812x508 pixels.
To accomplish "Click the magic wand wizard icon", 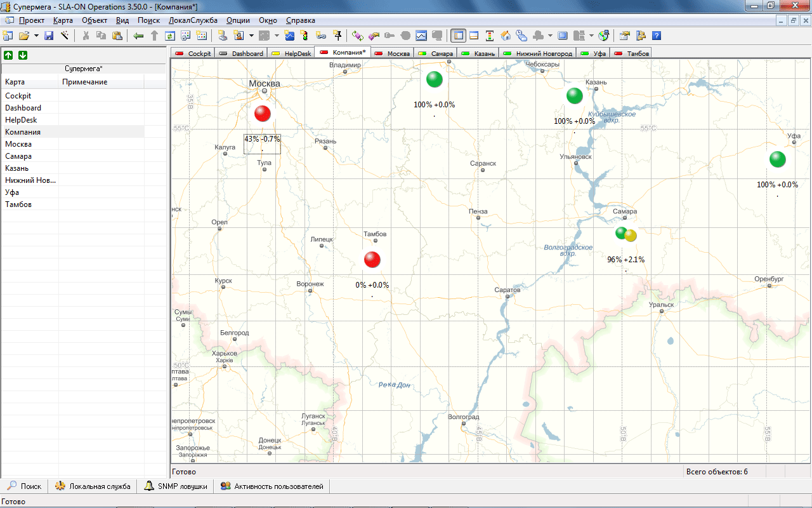I will pyautogui.click(x=64, y=36).
